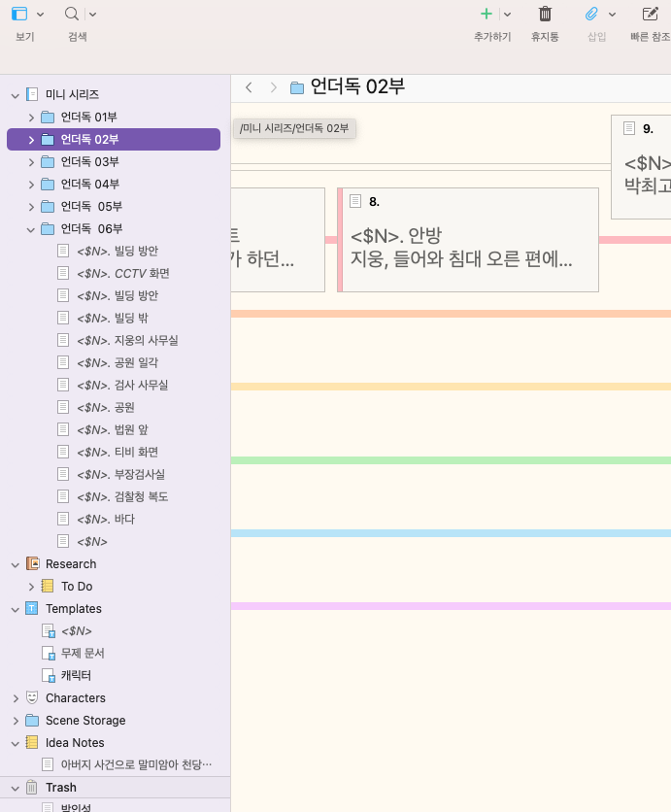Open the <$N>. 법원 앞 document
Screen dimensions: 671x812
(113, 429)
